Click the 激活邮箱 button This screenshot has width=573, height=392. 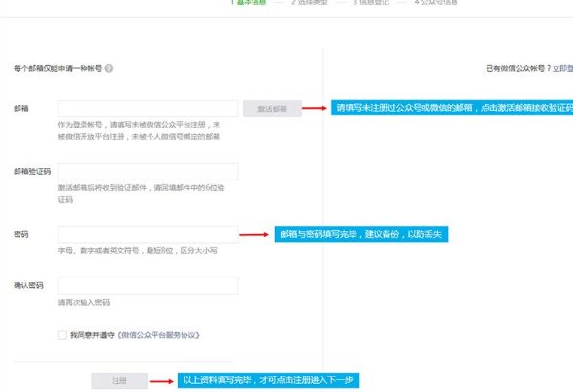272,109
